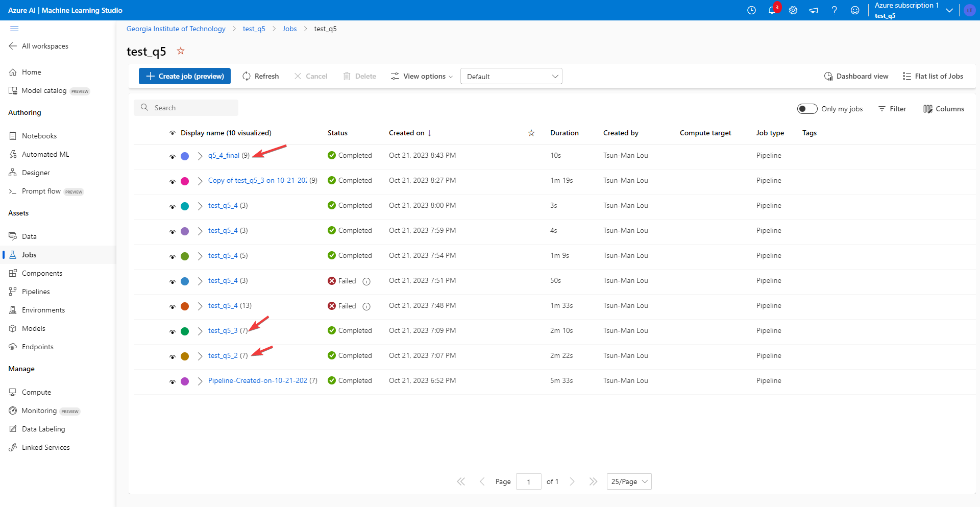Click the recent activity clock icon
This screenshot has height=507, width=980.
[x=751, y=10]
